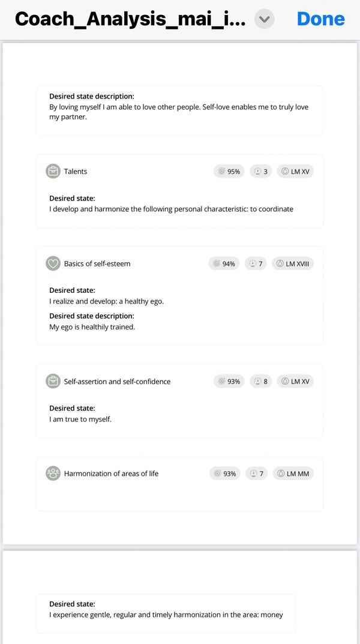Click the LM XV badge in Talents
The width and height of the screenshot is (360, 644).
click(295, 172)
